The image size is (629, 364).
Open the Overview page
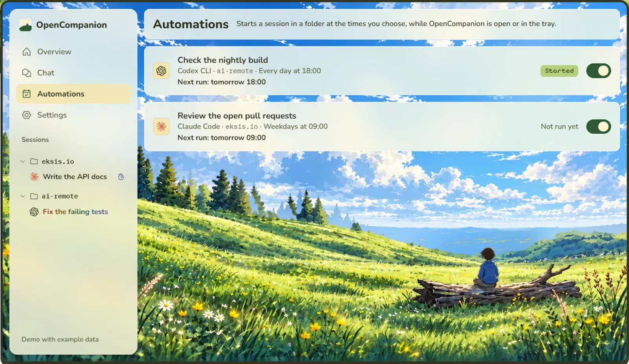tap(74, 52)
